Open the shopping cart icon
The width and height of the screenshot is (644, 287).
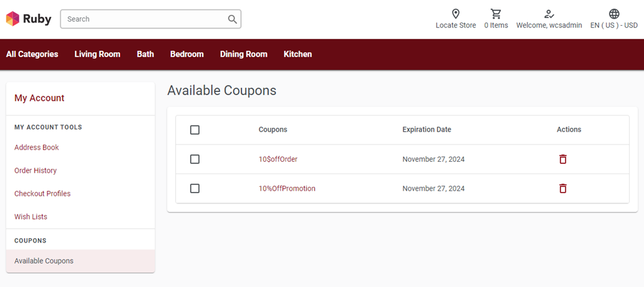tap(496, 14)
